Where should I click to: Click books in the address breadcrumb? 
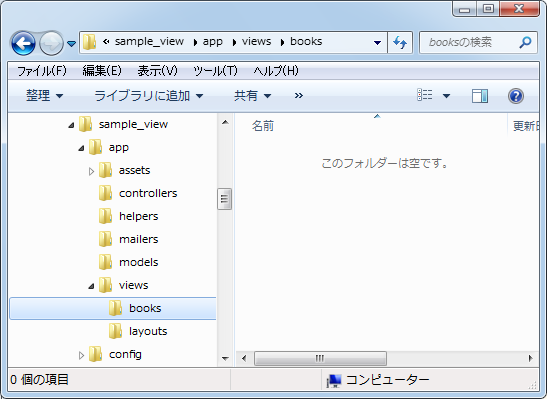[306, 42]
